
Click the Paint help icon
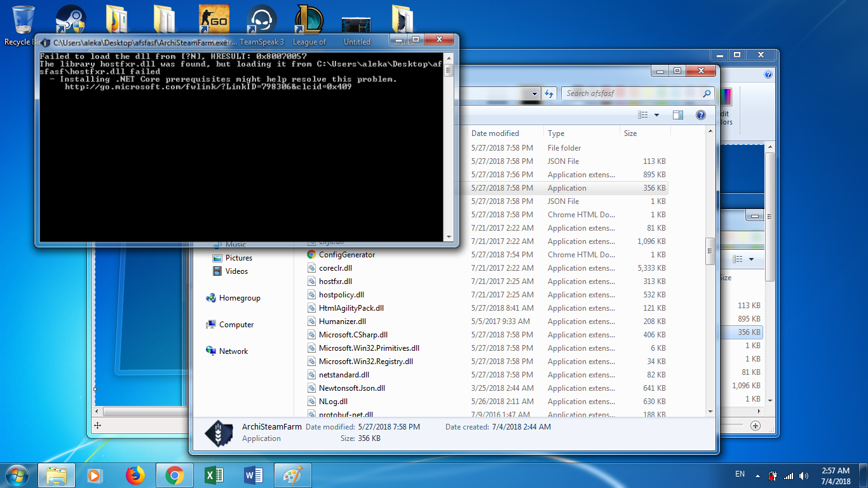pyautogui.click(x=769, y=74)
